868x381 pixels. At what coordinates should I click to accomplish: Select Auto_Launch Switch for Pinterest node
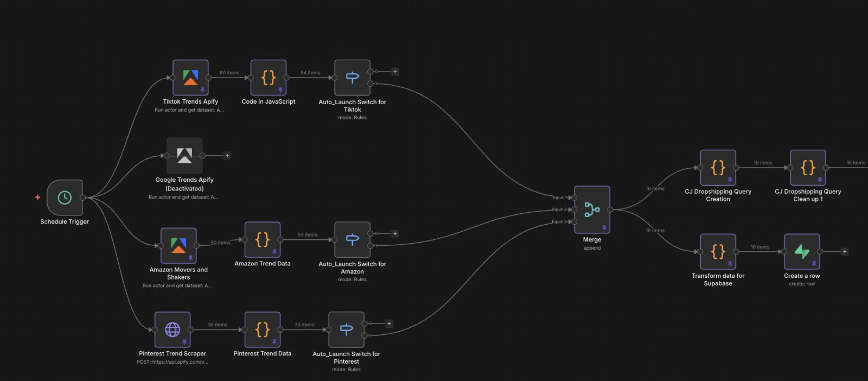[x=347, y=329]
